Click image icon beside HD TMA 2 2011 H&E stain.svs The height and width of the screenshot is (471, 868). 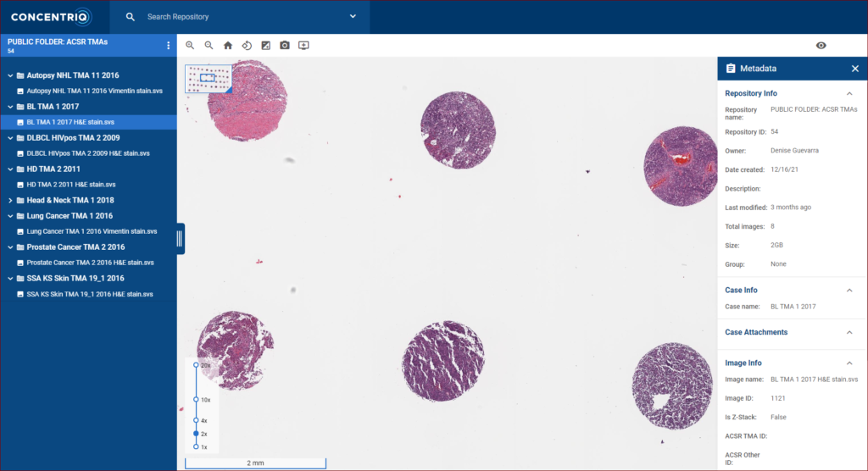click(x=20, y=185)
